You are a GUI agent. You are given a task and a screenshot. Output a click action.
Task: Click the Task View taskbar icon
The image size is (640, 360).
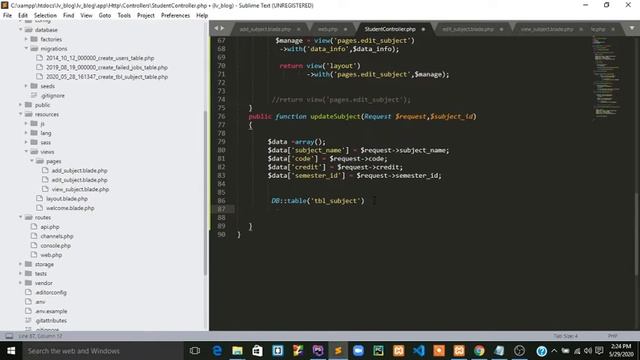(195, 351)
